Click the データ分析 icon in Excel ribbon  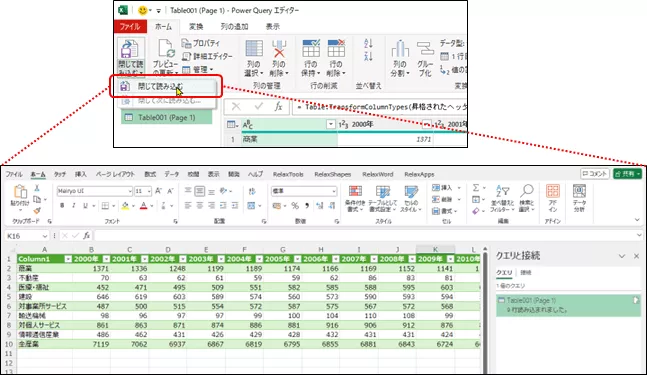click(579, 191)
